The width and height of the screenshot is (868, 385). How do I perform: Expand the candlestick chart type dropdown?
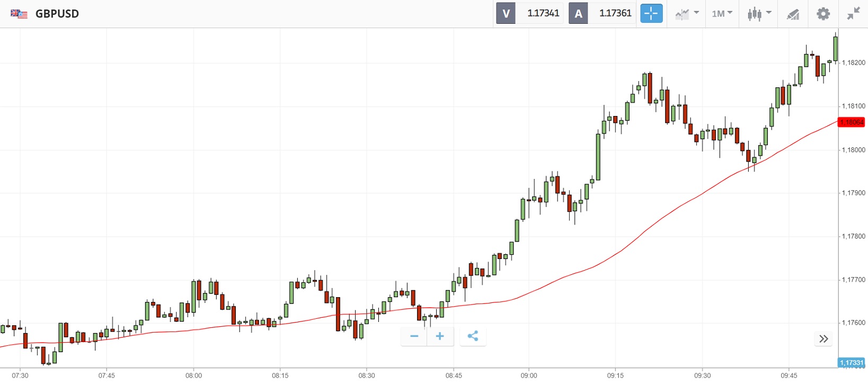pos(759,14)
